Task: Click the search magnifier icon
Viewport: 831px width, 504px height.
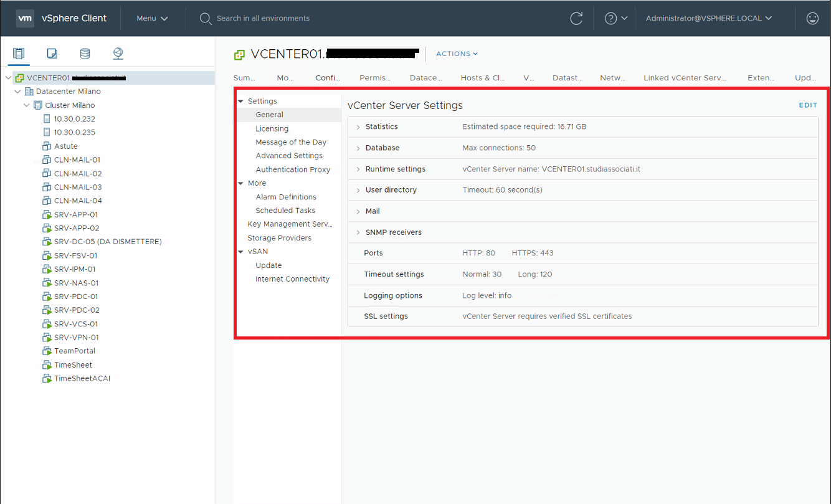Action: click(x=206, y=19)
